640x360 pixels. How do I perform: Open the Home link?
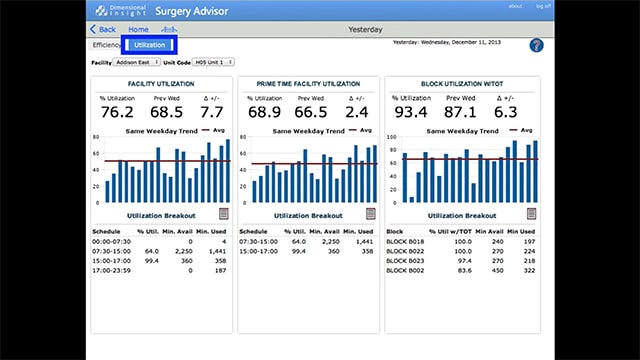138,29
